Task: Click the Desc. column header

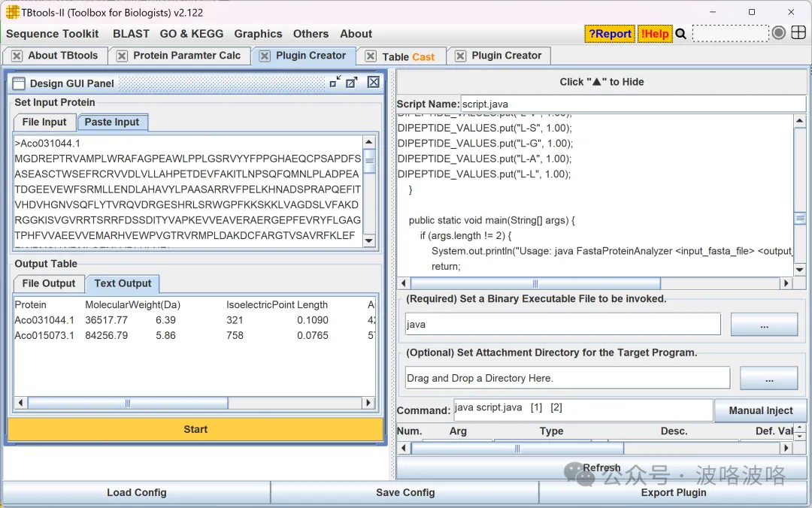Action: 674,431
